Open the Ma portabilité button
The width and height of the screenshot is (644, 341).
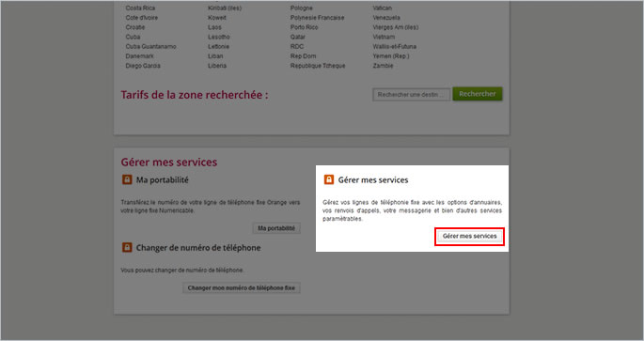tap(276, 228)
